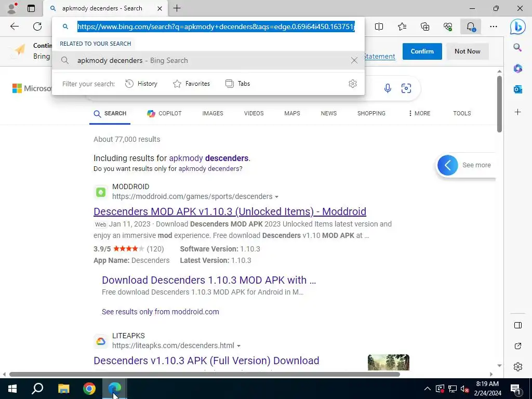Select the apkmody decenders Bing Search suggestion

pos(208,60)
